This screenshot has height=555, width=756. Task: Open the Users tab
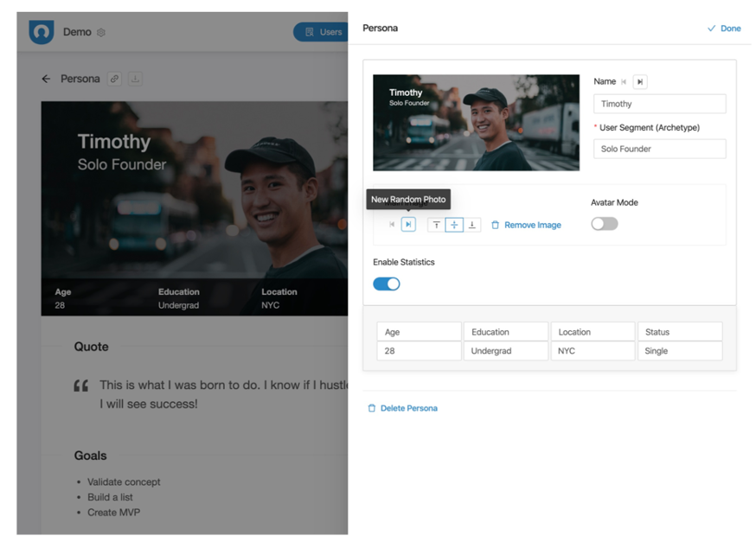coord(322,32)
